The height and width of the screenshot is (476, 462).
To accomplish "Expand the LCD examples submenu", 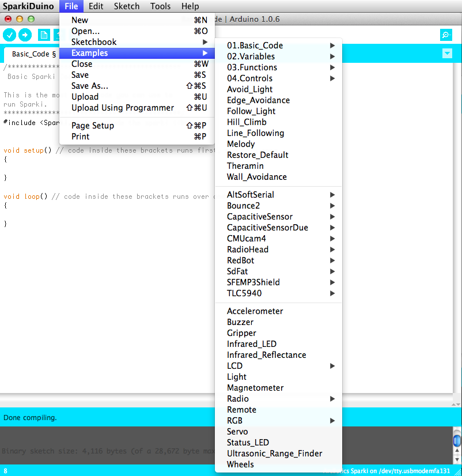I will coord(279,365).
